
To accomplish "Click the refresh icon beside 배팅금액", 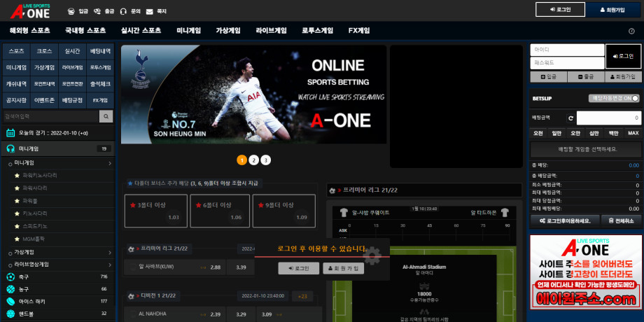I will click(x=570, y=118).
